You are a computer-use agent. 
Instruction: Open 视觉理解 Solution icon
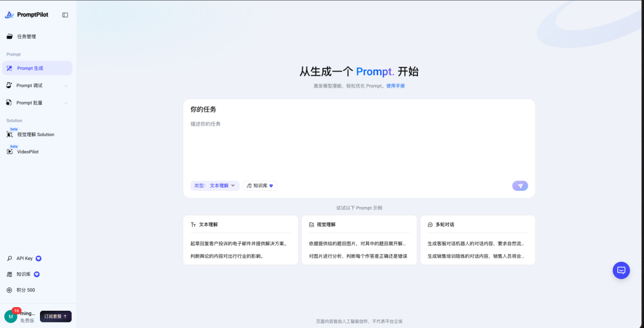coord(10,134)
